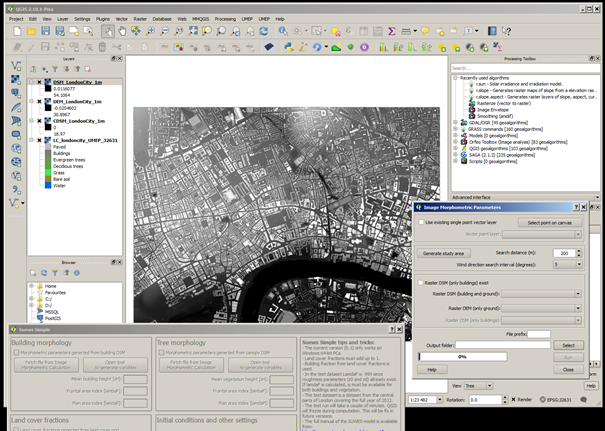Screen dimensions: 605x431
Task: Open wind direction search interval dropdown
Action: click(568, 265)
